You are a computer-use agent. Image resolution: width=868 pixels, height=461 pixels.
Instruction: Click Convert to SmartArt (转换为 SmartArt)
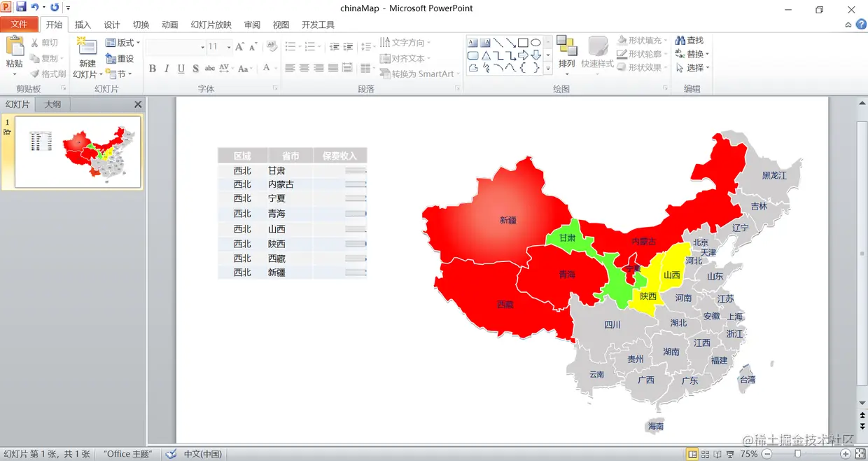[x=419, y=74]
